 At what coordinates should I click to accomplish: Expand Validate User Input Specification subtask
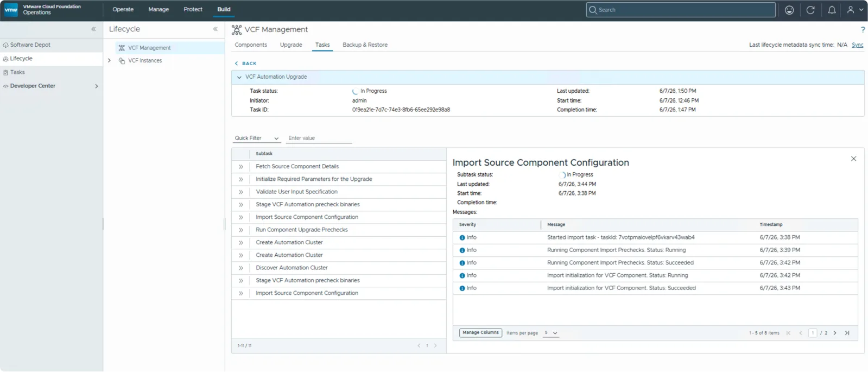coord(240,192)
